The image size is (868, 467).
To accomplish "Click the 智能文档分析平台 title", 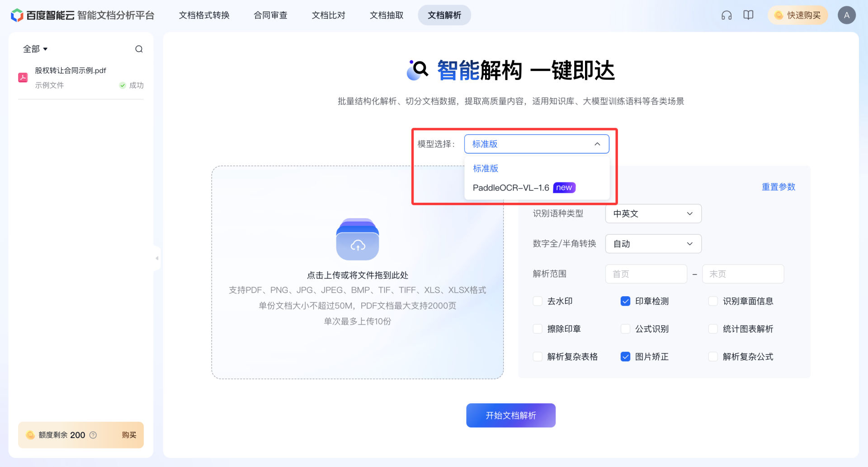I will pyautogui.click(x=116, y=15).
